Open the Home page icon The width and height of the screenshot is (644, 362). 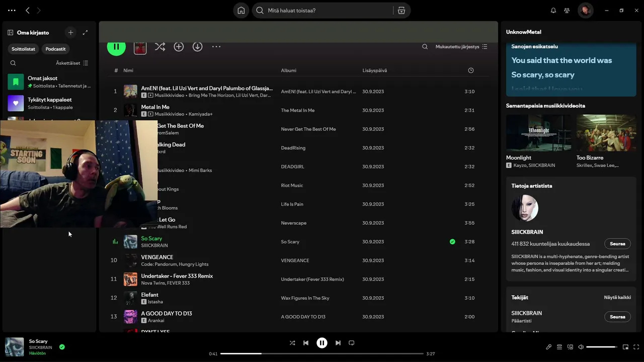(x=241, y=10)
